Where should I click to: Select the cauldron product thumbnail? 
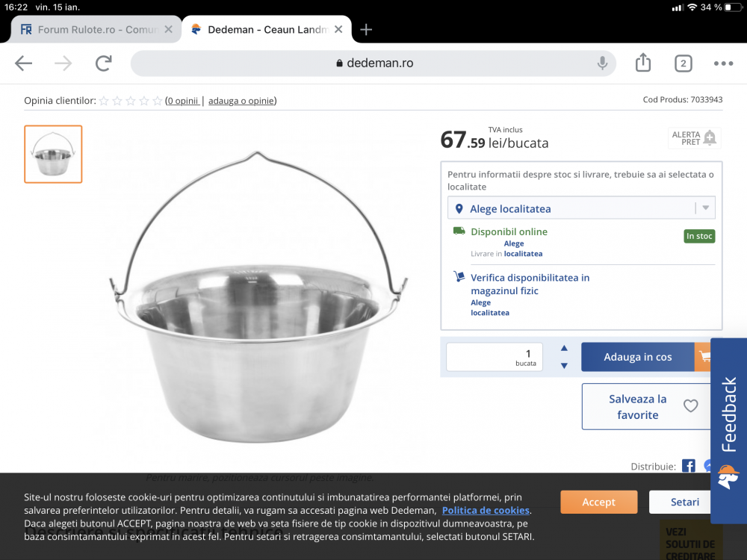tap(53, 154)
